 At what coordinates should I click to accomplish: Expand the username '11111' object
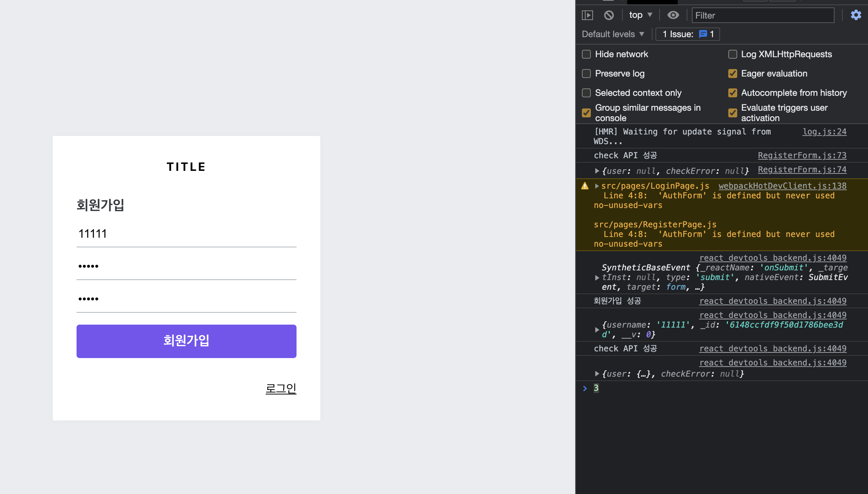tap(597, 330)
